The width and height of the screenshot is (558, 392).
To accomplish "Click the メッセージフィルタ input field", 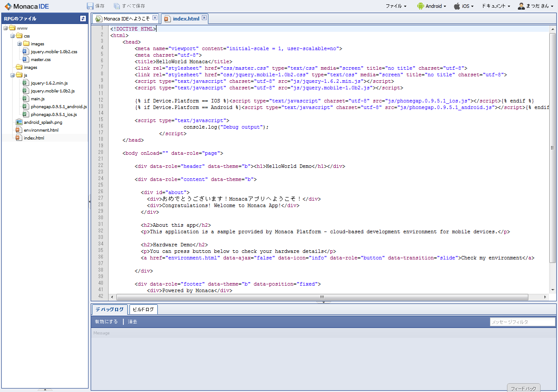I will (x=522, y=322).
